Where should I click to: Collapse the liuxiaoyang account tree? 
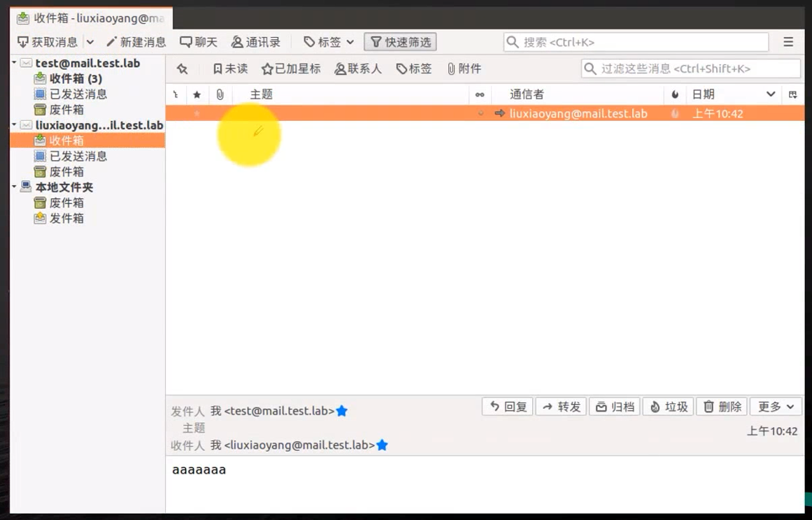tap(14, 124)
